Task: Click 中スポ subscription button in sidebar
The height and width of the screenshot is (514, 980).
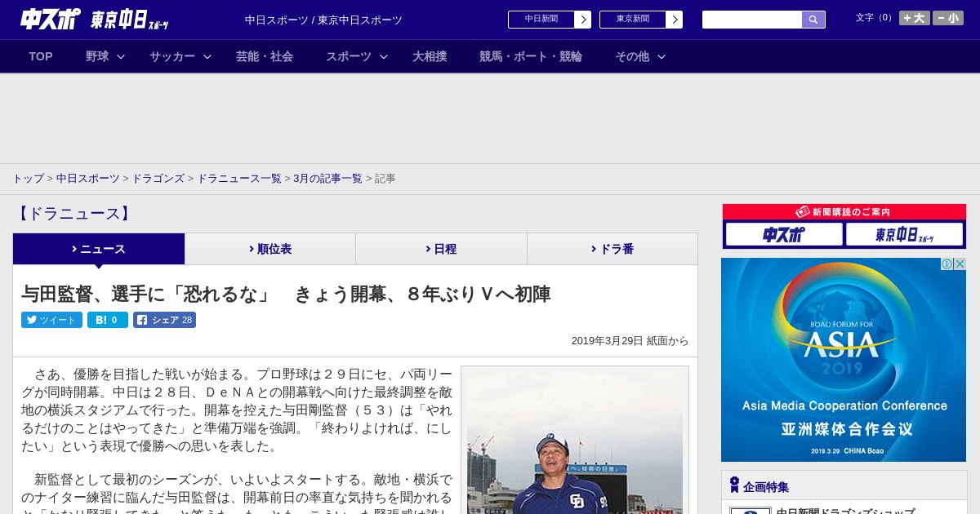Action: pyautogui.click(x=784, y=235)
